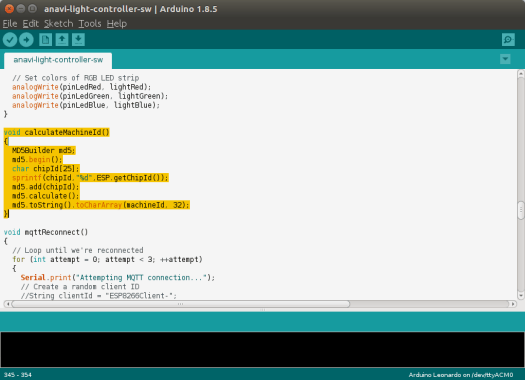Image resolution: width=525 pixels, height=380 pixels.
Task: Click the horizontal scrollbar right arrow
Action: (513, 304)
